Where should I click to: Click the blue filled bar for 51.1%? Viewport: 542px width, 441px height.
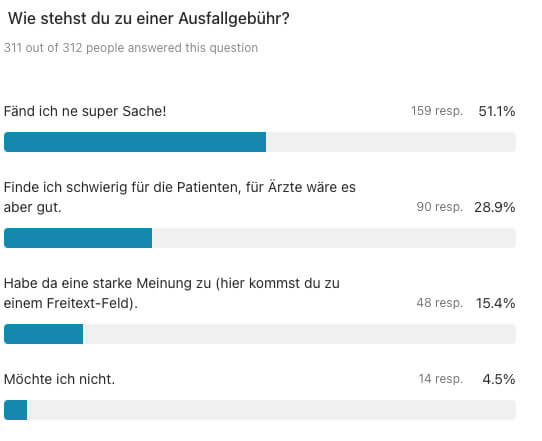(x=135, y=142)
